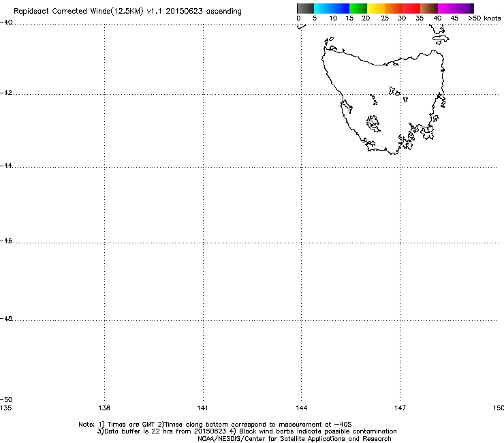Click the latitude label -42

click(x=6, y=93)
